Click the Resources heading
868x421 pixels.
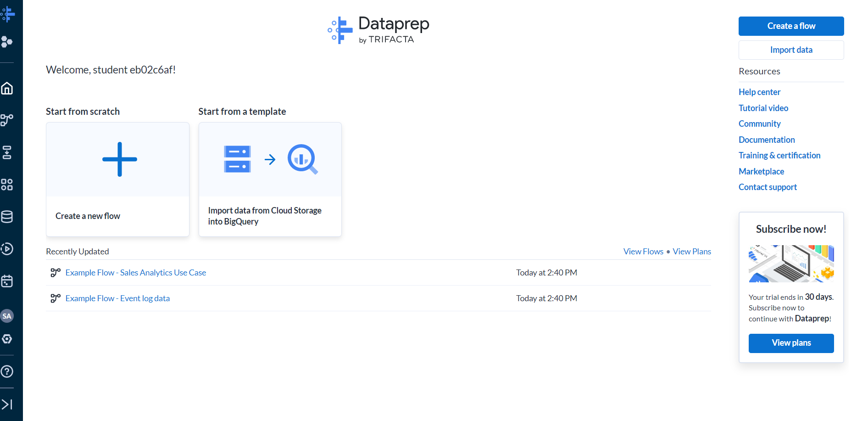(759, 71)
